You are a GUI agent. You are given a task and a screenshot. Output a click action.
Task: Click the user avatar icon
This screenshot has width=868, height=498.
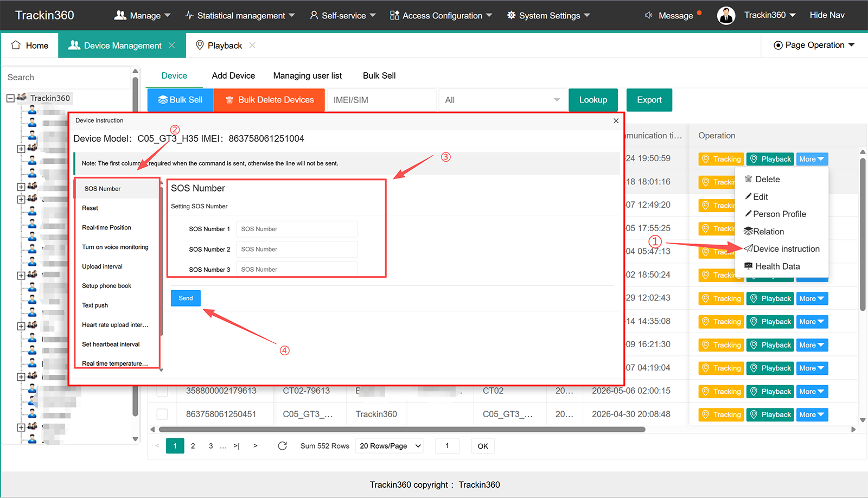pos(726,16)
